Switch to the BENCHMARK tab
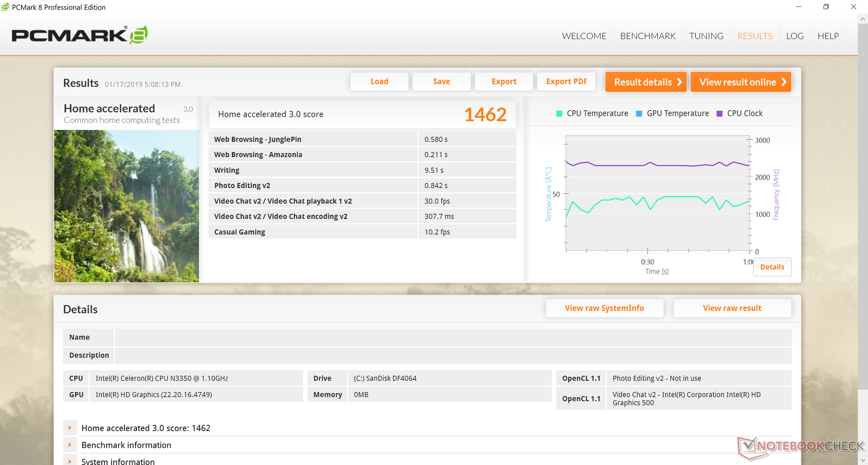This screenshot has height=465, width=868. click(648, 36)
